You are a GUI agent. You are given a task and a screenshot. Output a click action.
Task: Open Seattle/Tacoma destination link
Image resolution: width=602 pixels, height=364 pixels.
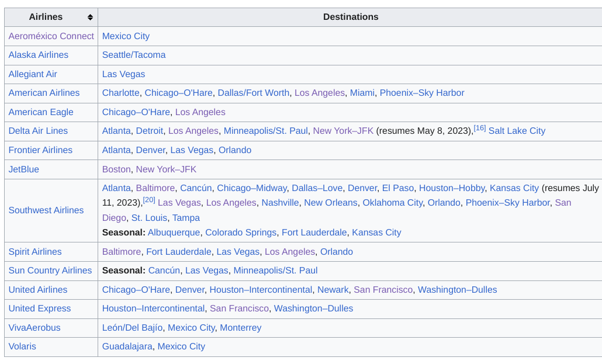coord(134,55)
